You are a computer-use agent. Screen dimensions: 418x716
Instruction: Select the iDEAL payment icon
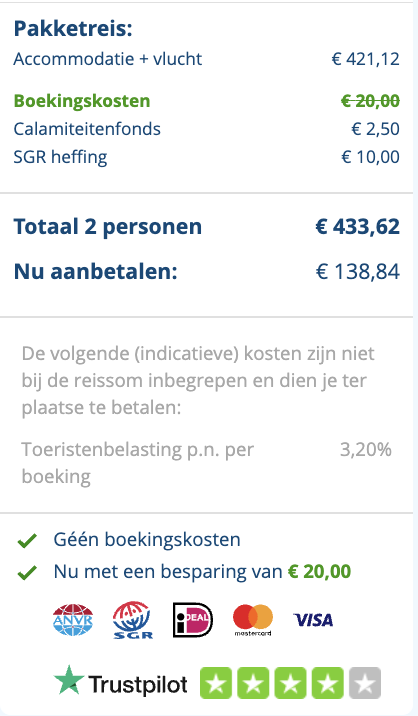(193, 620)
